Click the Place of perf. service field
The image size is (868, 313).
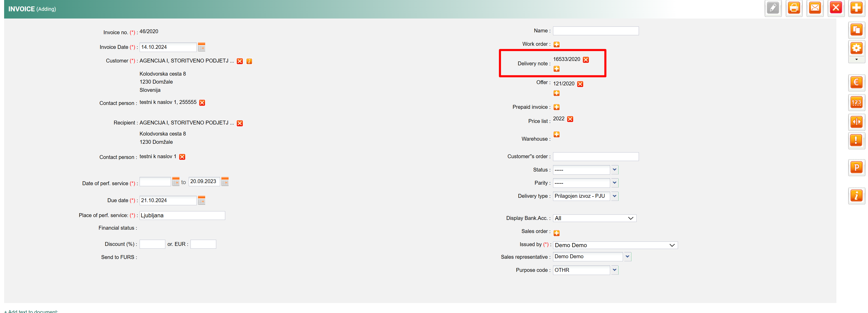(x=182, y=216)
